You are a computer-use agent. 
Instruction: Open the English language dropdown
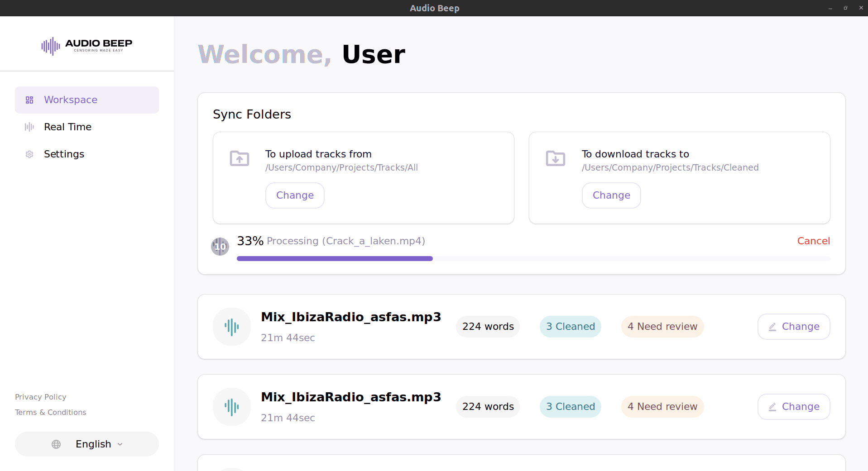click(x=87, y=444)
